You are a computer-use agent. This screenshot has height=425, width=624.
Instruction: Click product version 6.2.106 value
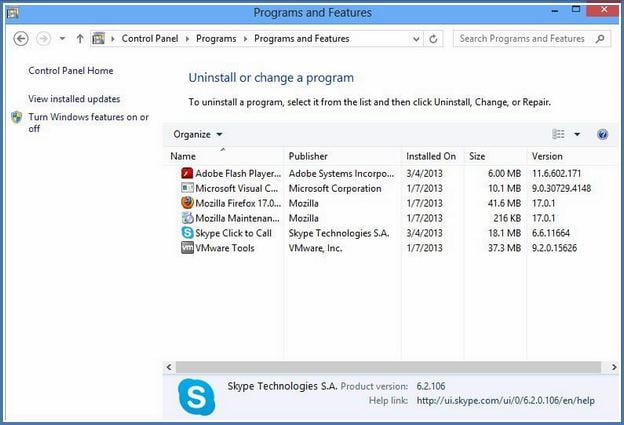pos(431,386)
